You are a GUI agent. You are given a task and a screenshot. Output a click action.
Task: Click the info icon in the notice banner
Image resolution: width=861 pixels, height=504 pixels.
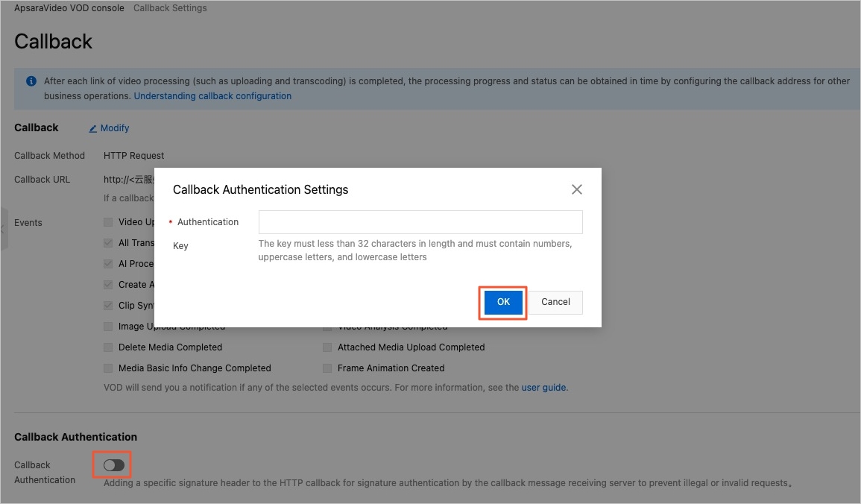click(31, 81)
